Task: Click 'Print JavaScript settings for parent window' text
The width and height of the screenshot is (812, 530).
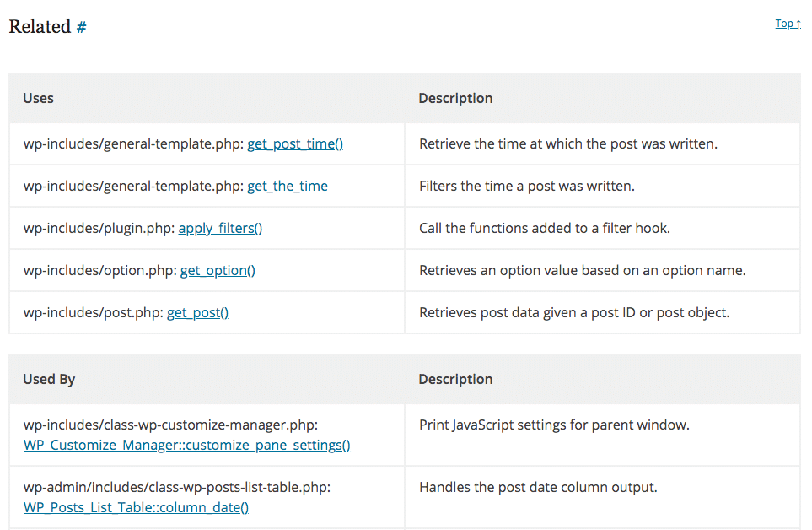Action: click(554, 425)
